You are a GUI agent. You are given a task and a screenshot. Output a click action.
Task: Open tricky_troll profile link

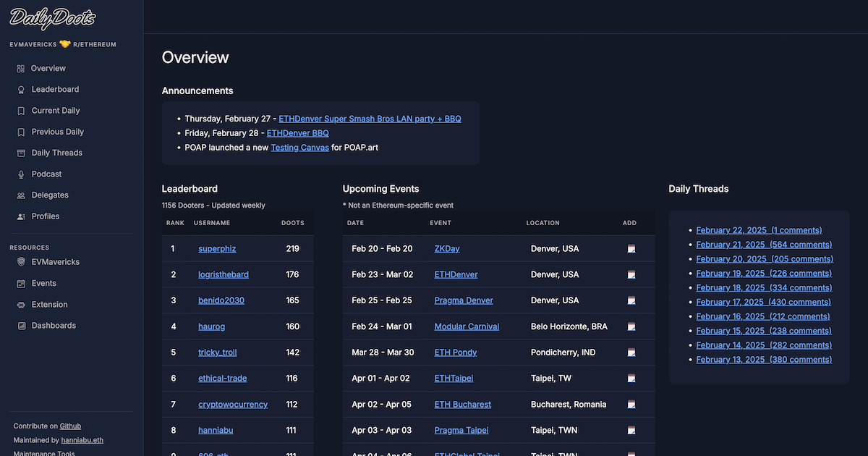coord(218,352)
